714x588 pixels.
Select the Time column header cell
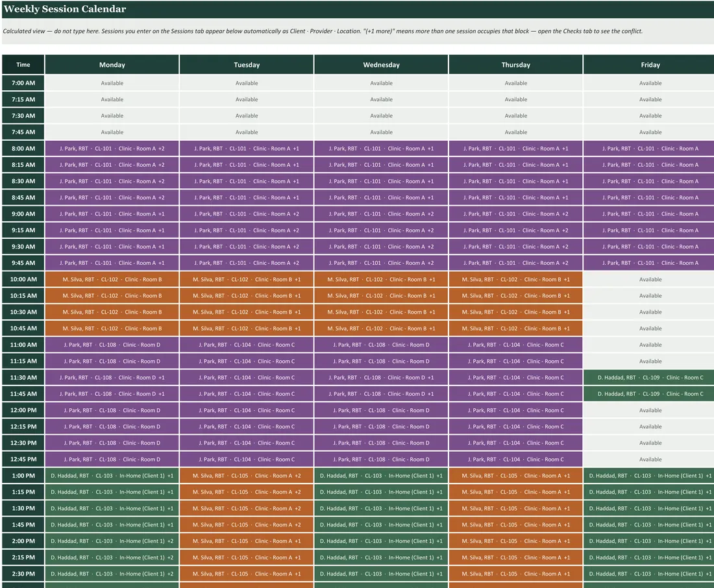click(x=23, y=65)
